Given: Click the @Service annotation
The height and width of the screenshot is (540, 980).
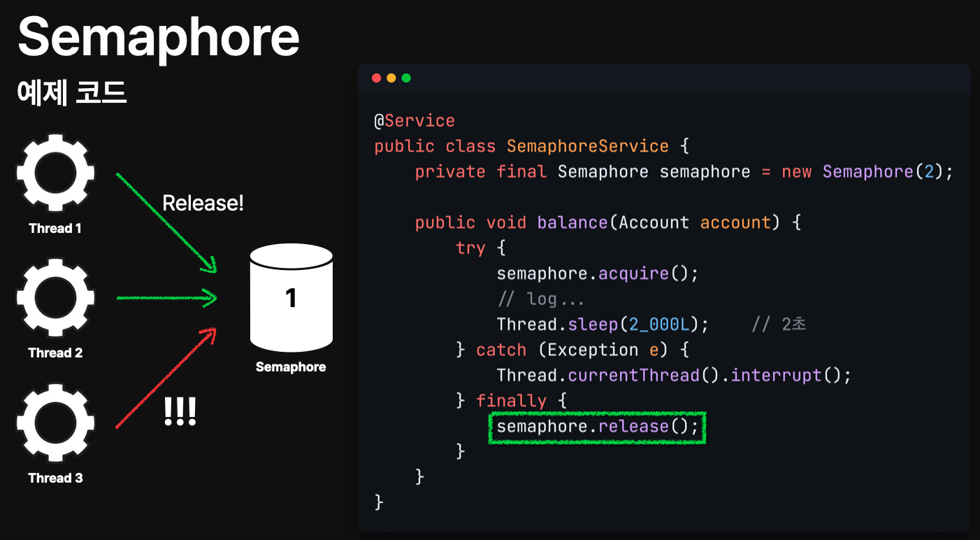Looking at the screenshot, I should 415,121.
